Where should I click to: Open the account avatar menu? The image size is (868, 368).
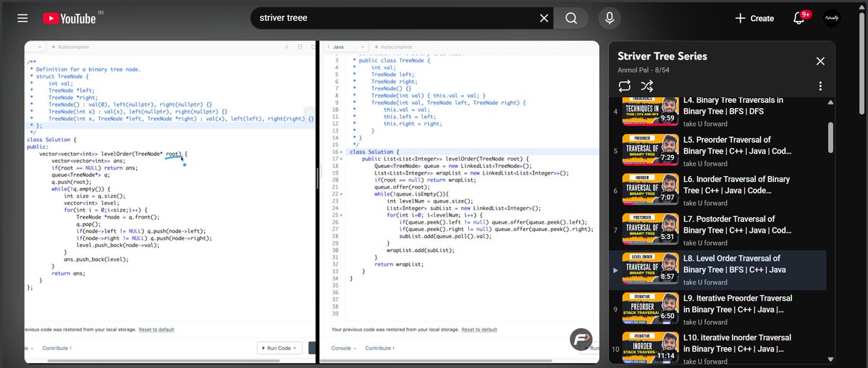(832, 18)
